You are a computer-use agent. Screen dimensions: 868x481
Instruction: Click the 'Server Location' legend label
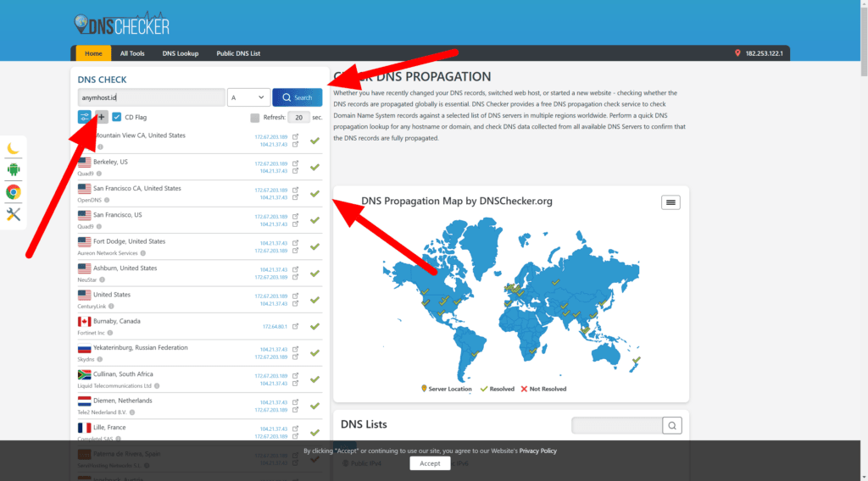449,389
